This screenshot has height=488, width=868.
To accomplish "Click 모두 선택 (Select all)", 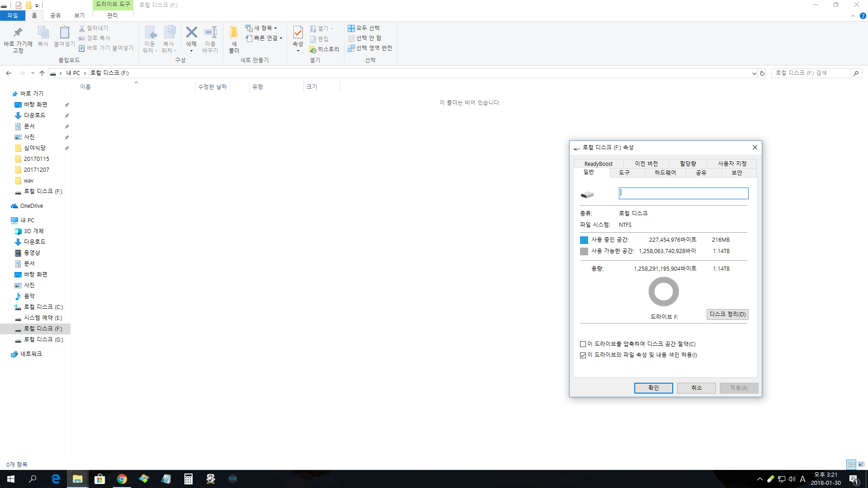I will [363, 28].
